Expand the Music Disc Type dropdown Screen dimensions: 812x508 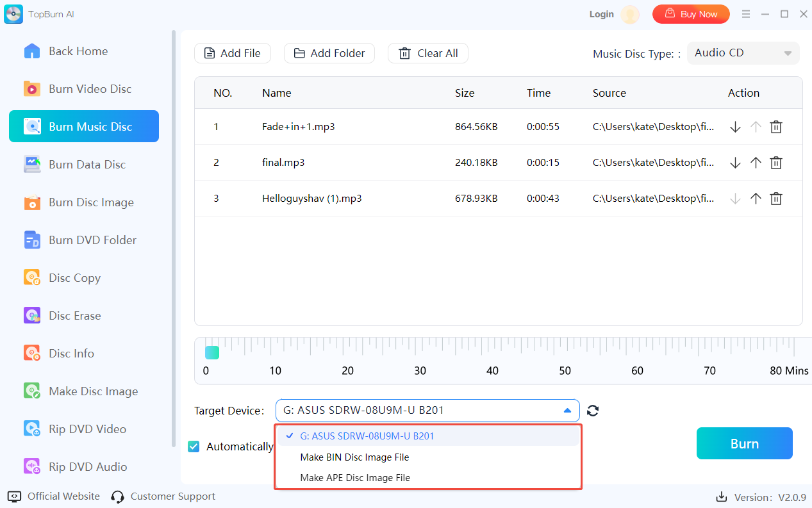tap(743, 53)
